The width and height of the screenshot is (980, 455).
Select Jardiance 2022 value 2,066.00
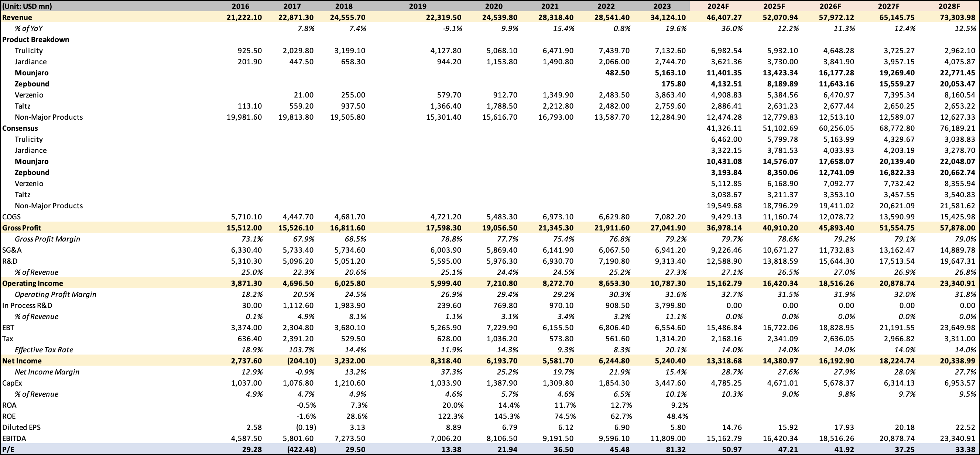[x=614, y=61]
